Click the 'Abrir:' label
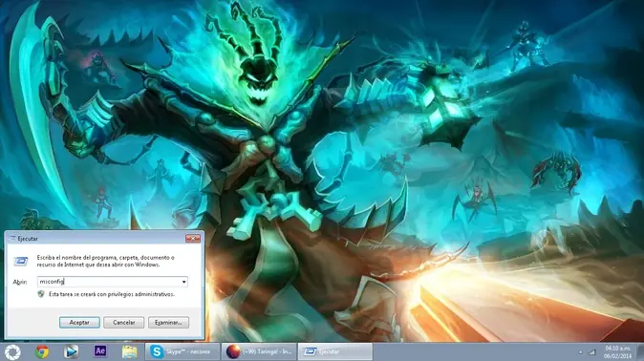 (20, 282)
